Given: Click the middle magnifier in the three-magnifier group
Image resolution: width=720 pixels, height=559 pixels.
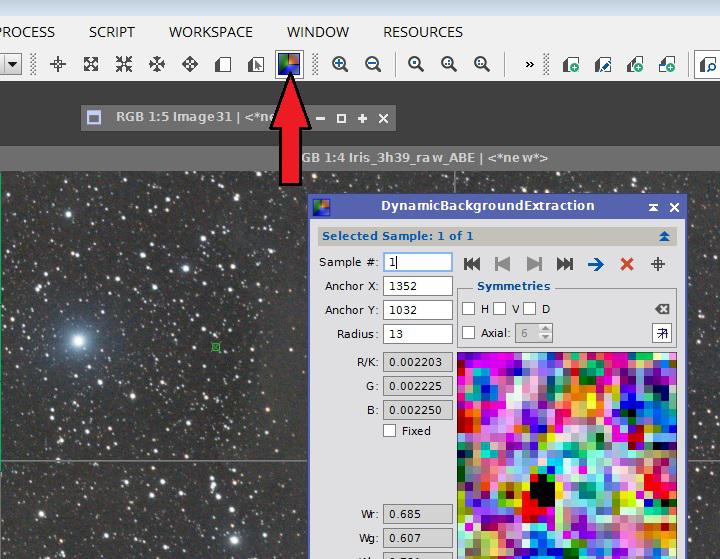Looking at the screenshot, I should pyautogui.click(x=449, y=64).
